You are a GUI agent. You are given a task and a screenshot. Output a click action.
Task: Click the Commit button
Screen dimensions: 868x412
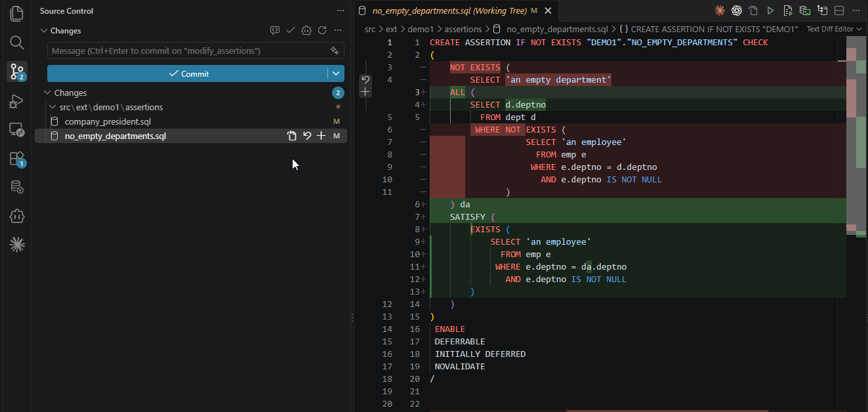(x=187, y=73)
